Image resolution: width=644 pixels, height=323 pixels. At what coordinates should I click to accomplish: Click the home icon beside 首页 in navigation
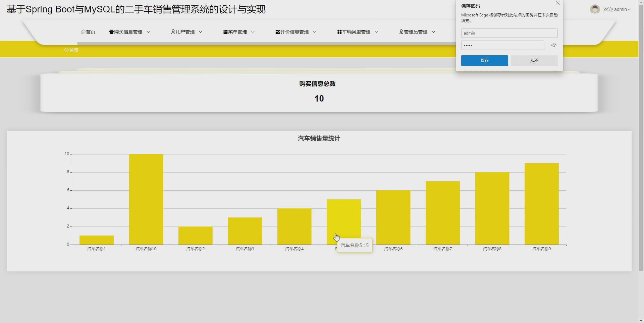pyautogui.click(x=83, y=32)
